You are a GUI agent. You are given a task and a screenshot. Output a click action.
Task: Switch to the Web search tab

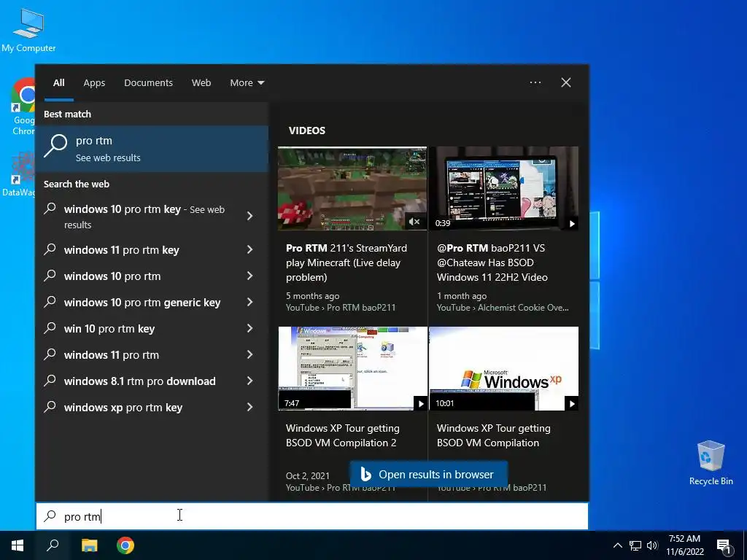coord(201,83)
